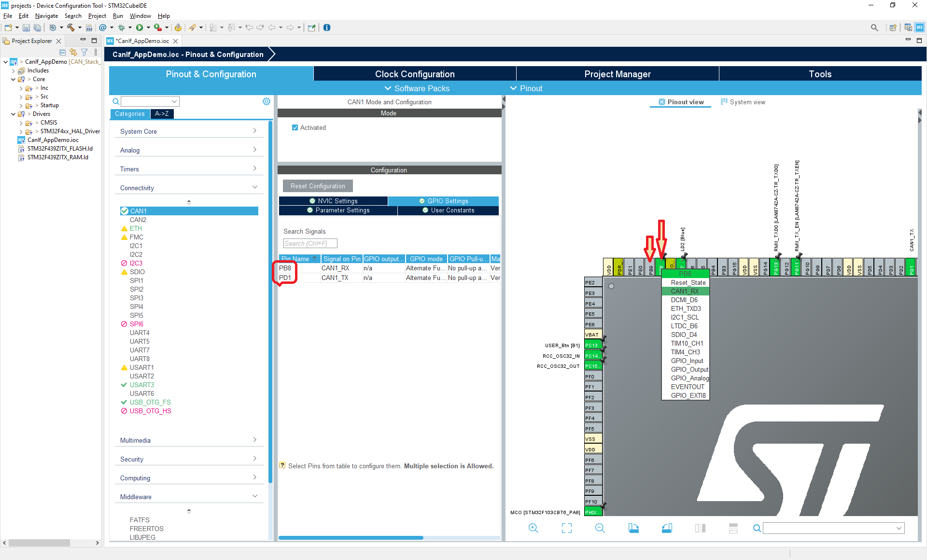Switch to Tools tab
The width and height of the screenshot is (927, 560).
point(820,74)
